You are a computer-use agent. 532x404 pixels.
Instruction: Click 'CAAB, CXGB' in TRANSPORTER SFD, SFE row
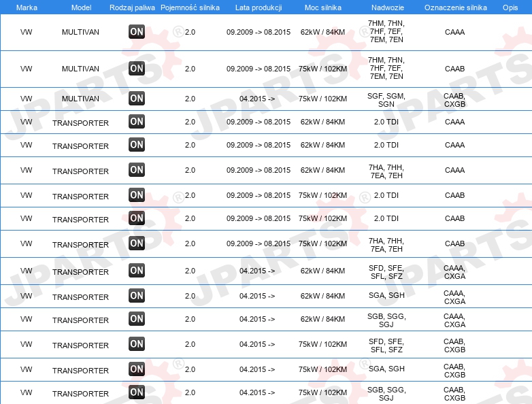454,346
